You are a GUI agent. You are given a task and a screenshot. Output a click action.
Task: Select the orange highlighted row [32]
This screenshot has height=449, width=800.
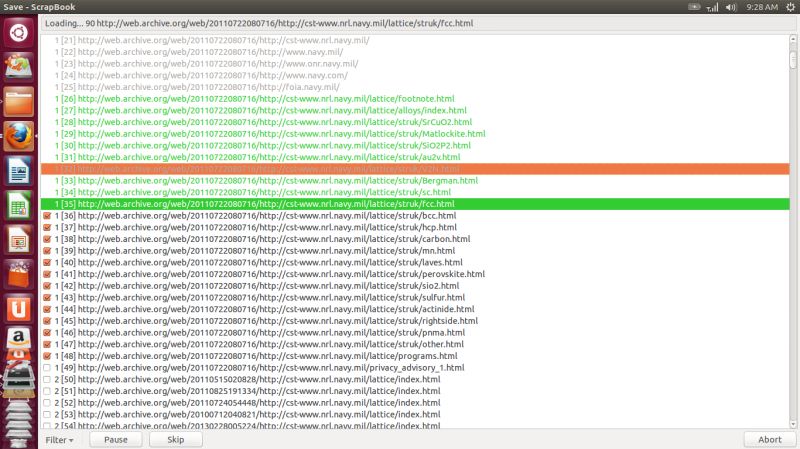pyautogui.click(x=415, y=169)
